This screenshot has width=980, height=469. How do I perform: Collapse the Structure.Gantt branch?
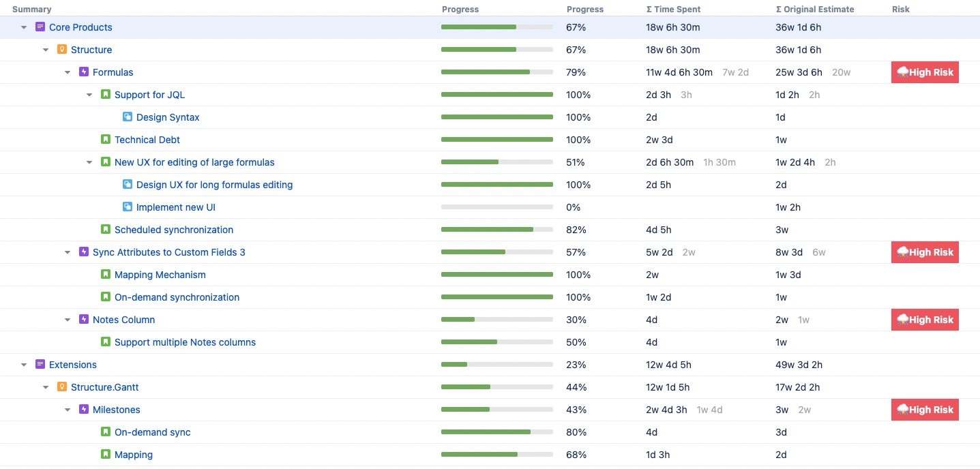(x=45, y=387)
